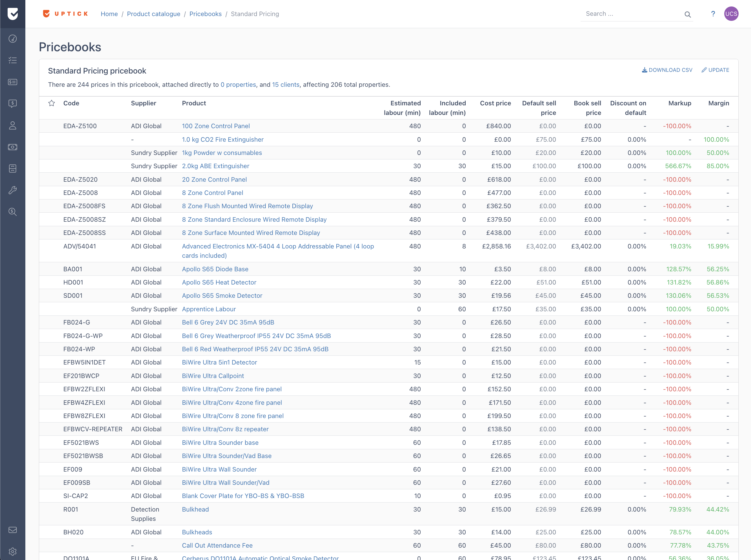Open the UCS user avatar menu
The height and width of the screenshot is (560, 751).
tap(731, 14)
